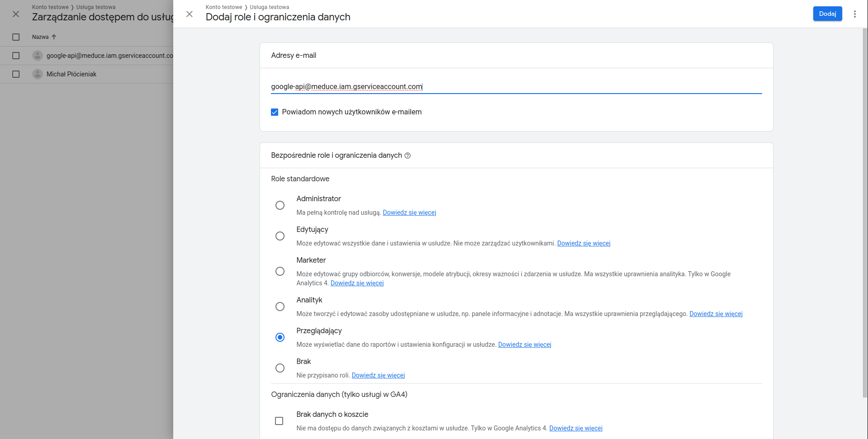Click the blue Dodaj button
Screen dimensions: 868x439
point(827,14)
